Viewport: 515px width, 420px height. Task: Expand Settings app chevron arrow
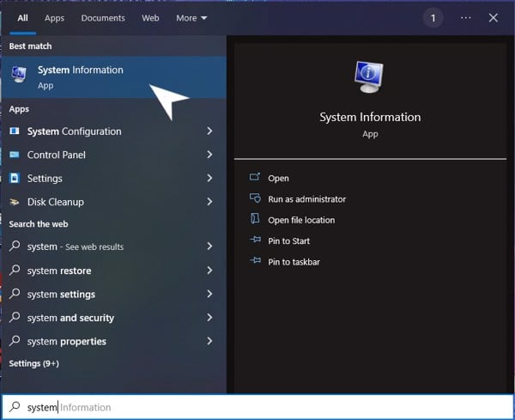pos(209,178)
